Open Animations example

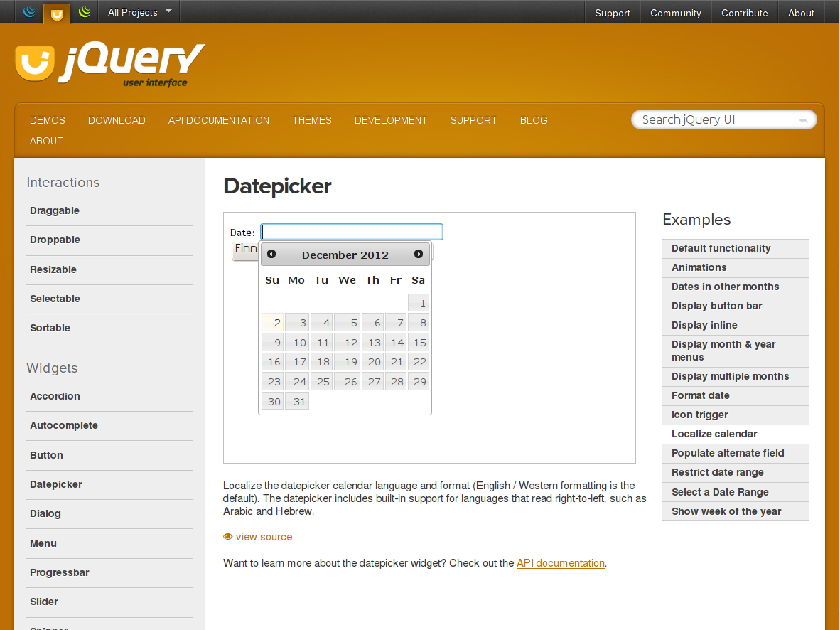(x=735, y=267)
